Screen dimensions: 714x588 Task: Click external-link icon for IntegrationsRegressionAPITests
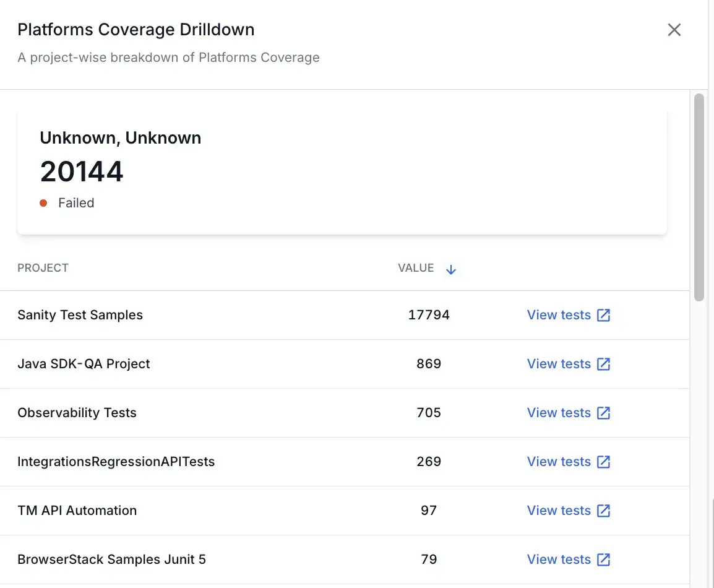(603, 462)
